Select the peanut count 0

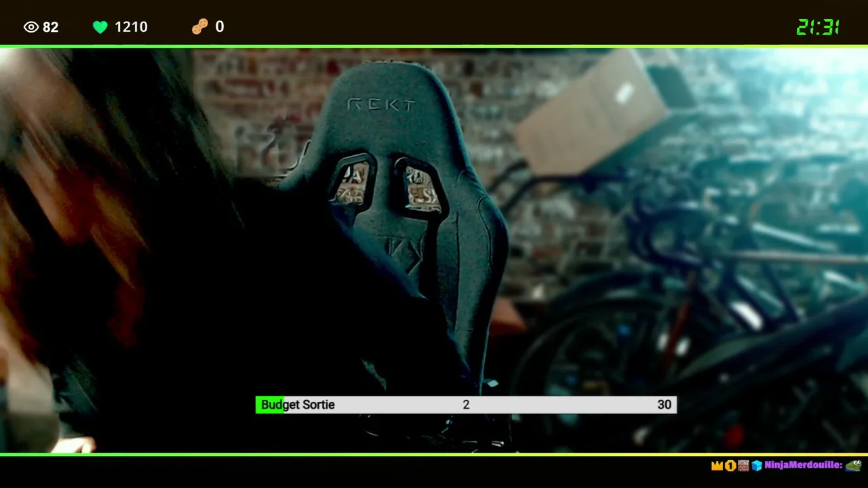click(x=220, y=27)
